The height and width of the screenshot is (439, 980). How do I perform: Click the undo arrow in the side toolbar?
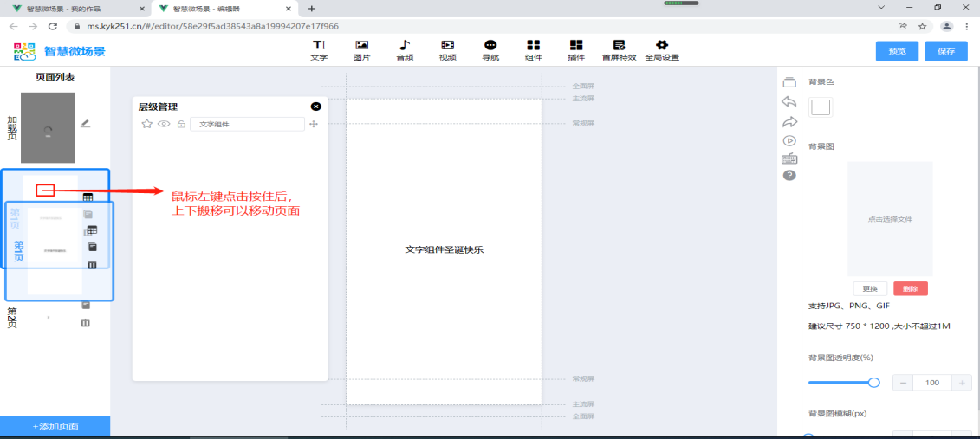click(789, 102)
